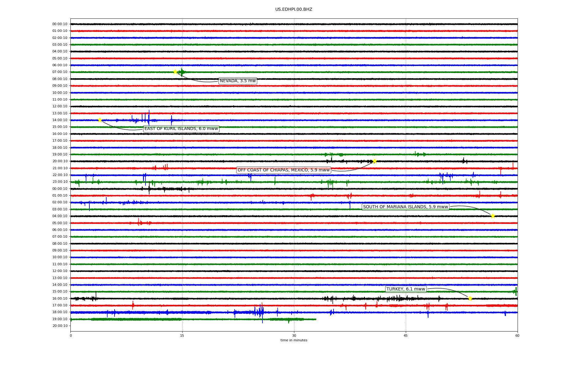Click the 20:00:10 label on Chiapas event row
Viewport: 588px width, 368px height.
click(x=60, y=161)
